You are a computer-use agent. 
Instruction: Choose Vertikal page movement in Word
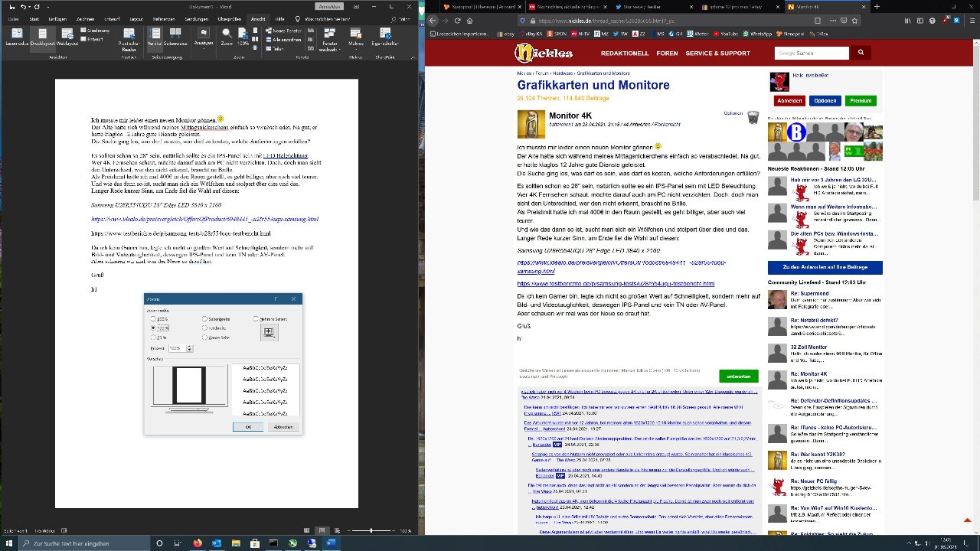pos(155,38)
